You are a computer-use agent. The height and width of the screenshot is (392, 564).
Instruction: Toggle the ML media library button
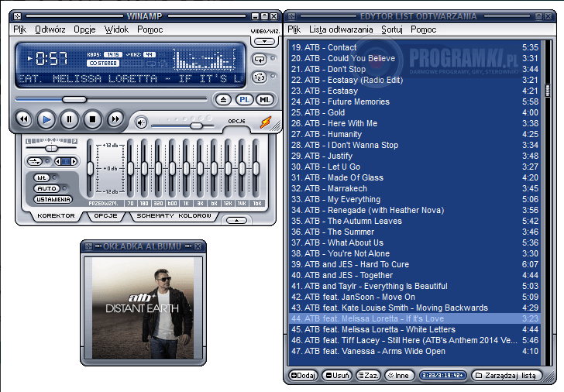[265, 100]
